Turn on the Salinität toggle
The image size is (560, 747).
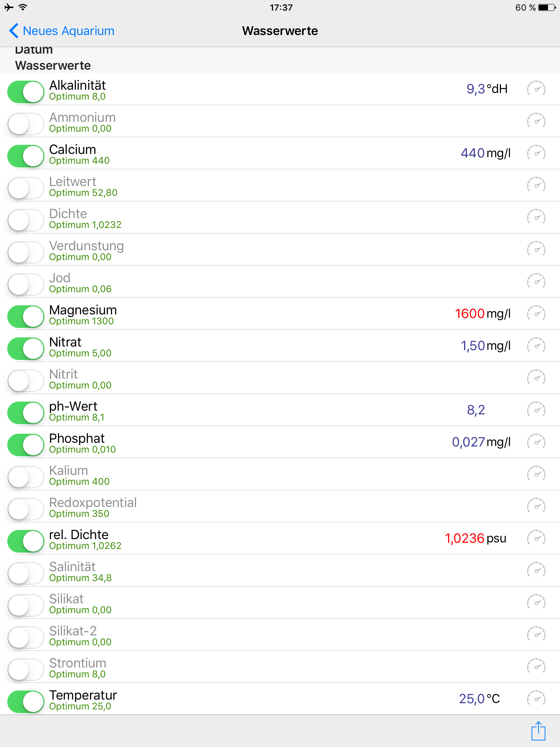pyautogui.click(x=26, y=573)
